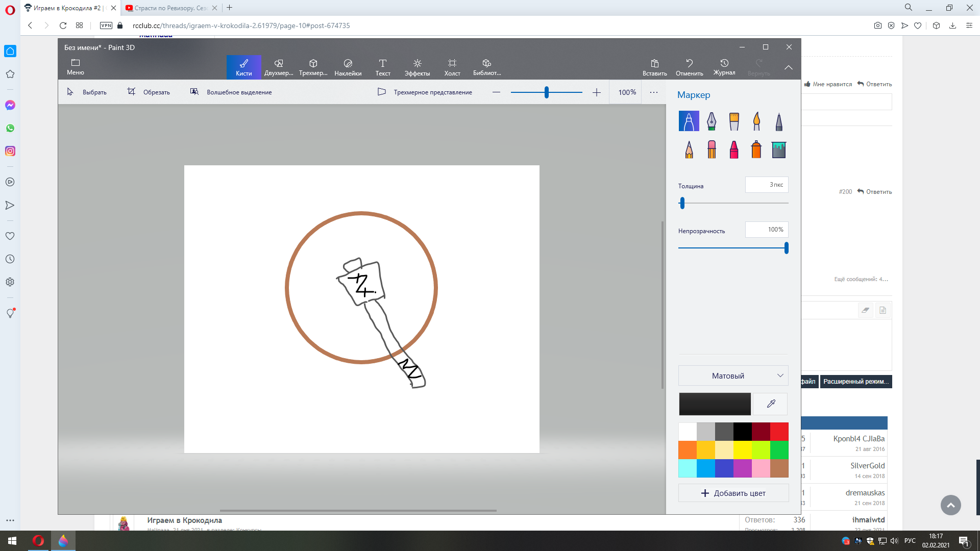Select the Fill bucket tool
This screenshot has width=980, height=551.
pyautogui.click(x=779, y=149)
